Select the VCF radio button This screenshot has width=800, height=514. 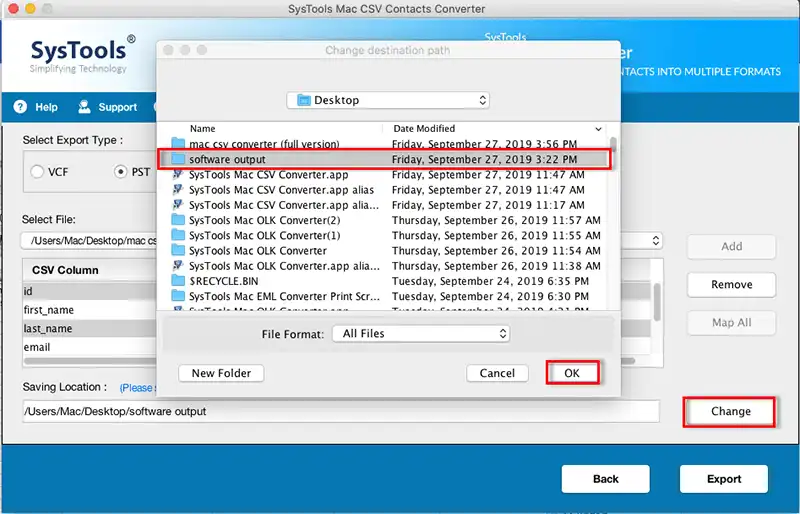pyautogui.click(x=37, y=172)
